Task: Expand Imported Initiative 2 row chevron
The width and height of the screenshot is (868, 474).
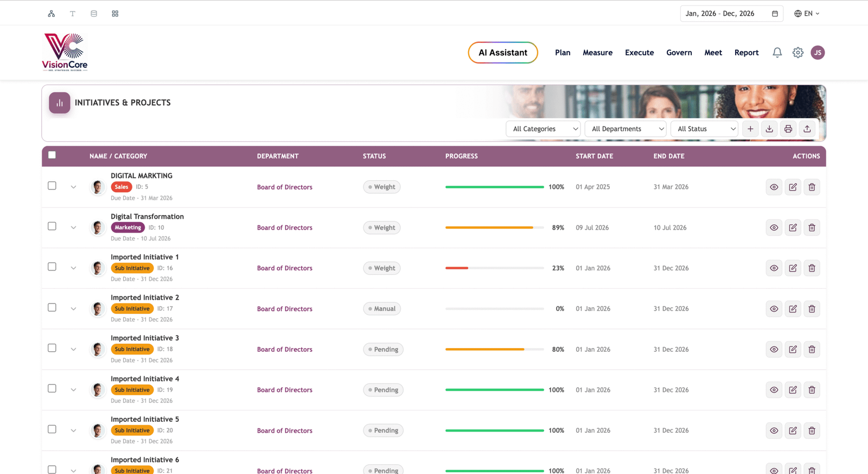Action: [73, 308]
